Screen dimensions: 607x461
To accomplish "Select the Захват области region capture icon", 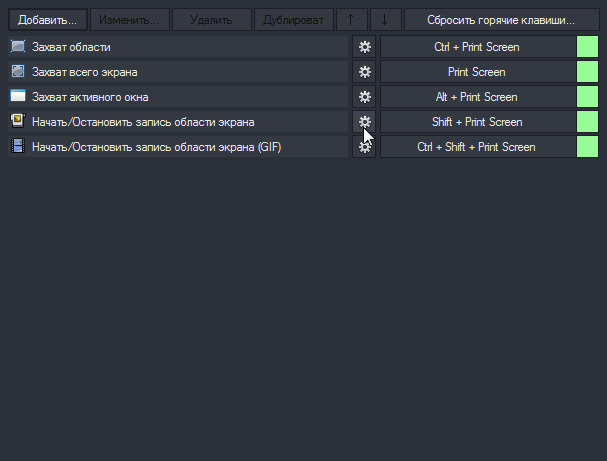I will tap(18, 46).
